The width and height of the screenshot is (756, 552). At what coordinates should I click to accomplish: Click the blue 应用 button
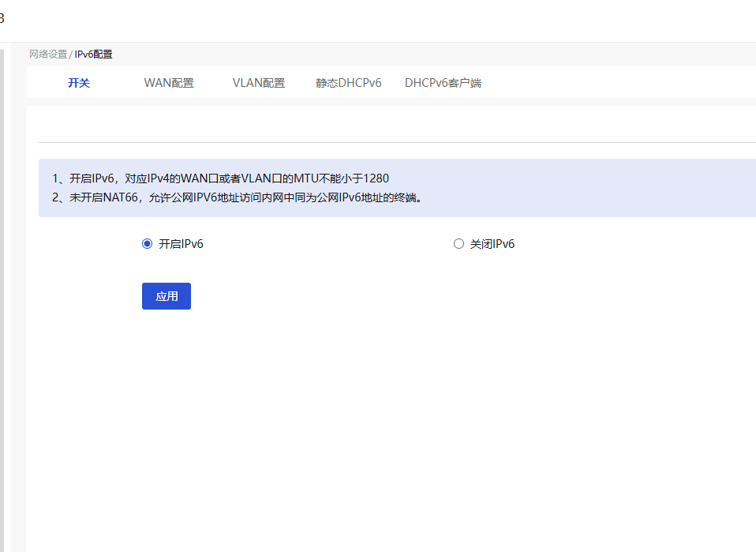click(167, 296)
